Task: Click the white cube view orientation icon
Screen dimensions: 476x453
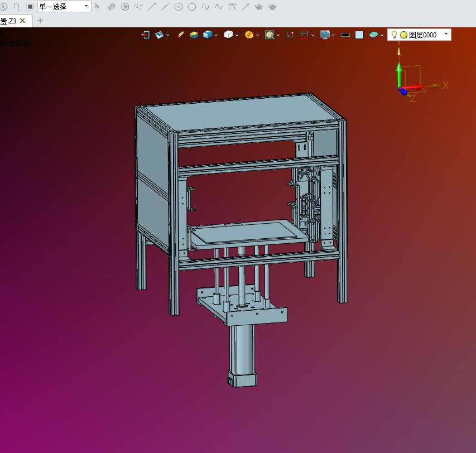Action: point(228,35)
